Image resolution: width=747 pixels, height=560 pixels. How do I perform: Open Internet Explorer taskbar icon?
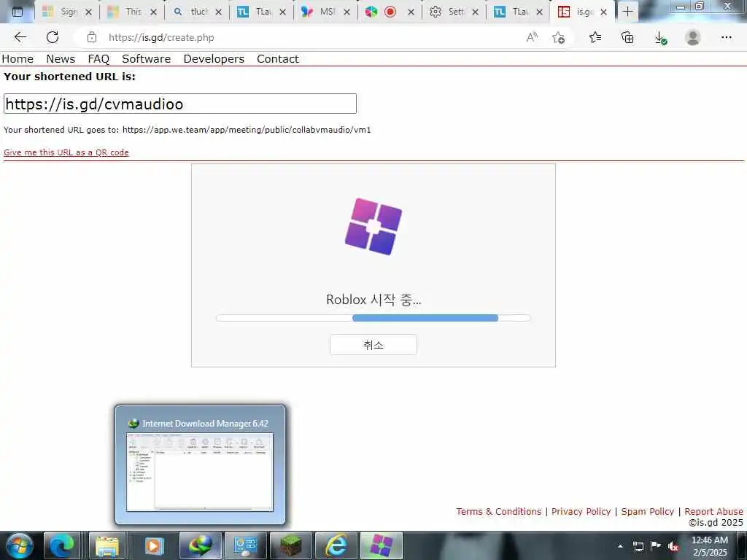click(336, 545)
